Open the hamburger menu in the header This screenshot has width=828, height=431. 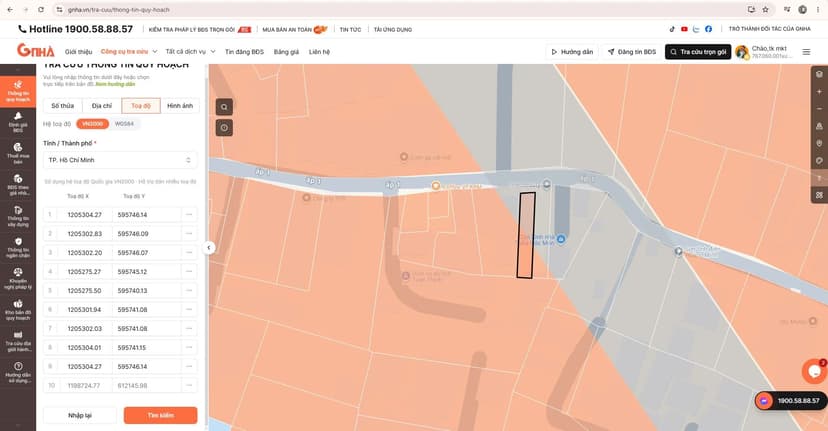[x=806, y=52]
